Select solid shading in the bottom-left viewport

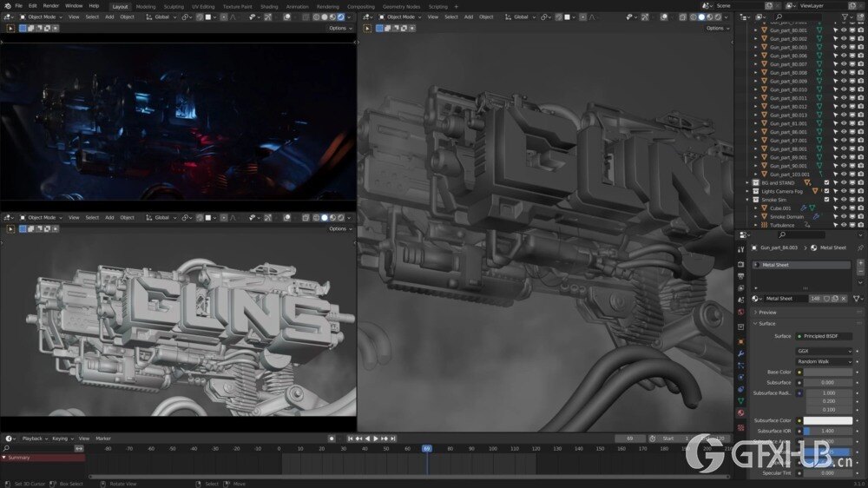(325, 218)
